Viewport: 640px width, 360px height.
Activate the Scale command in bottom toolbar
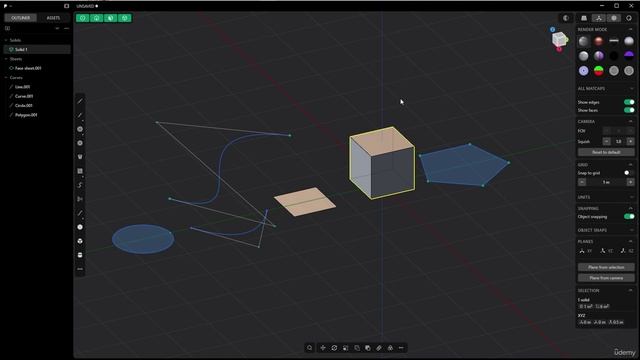tap(346, 348)
